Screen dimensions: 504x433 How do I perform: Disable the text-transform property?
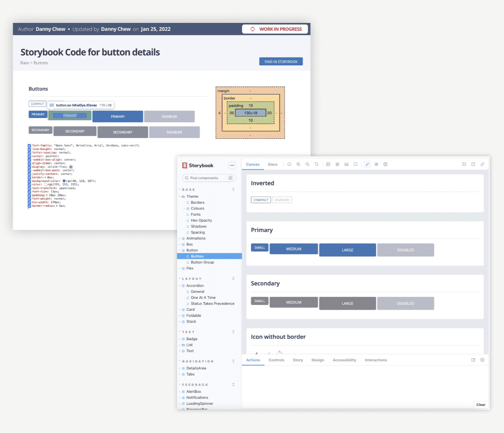click(29, 188)
